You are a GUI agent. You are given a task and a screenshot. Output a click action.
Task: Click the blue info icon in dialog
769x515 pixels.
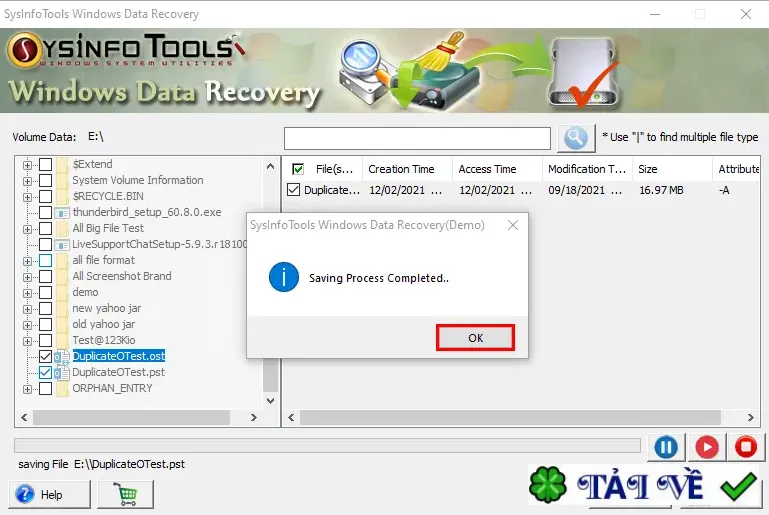283,277
